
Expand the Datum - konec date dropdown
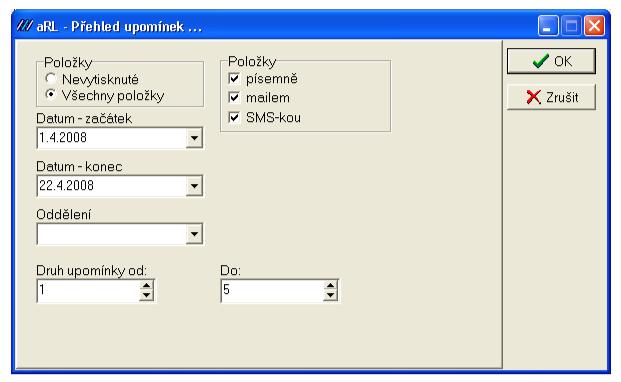click(194, 186)
